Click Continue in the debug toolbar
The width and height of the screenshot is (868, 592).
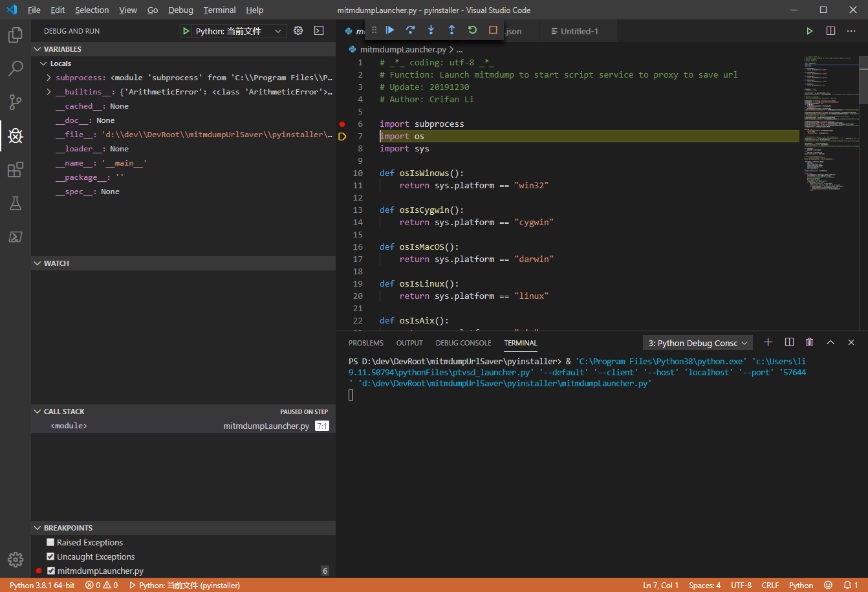pyautogui.click(x=390, y=30)
